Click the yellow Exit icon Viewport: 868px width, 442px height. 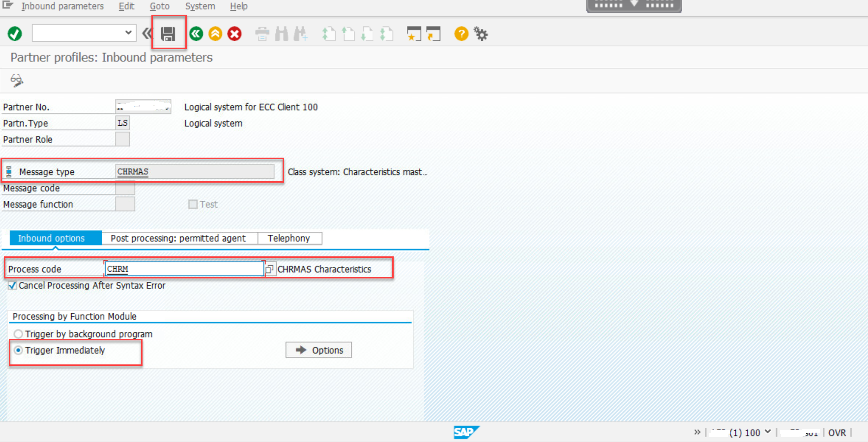pyautogui.click(x=215, y=34)
